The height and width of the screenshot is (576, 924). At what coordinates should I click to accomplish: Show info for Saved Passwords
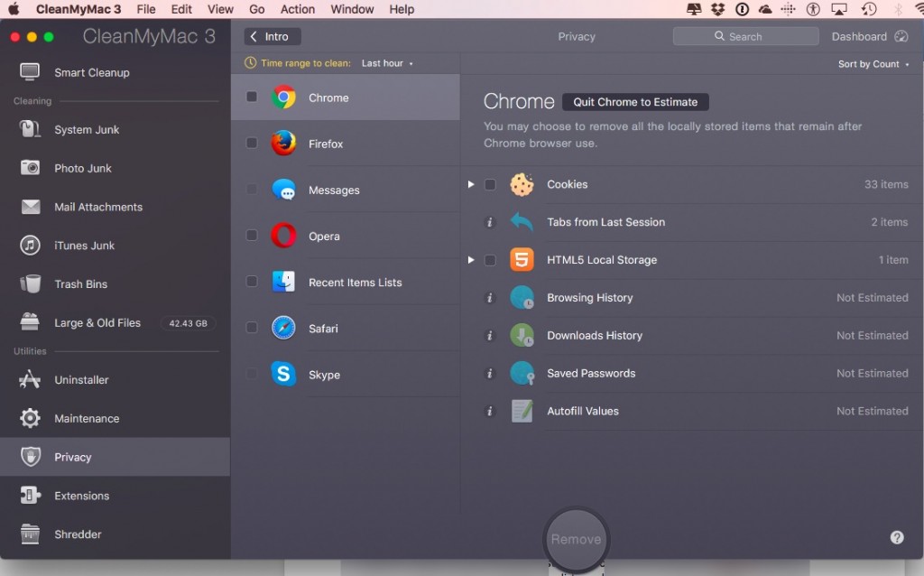489,373
